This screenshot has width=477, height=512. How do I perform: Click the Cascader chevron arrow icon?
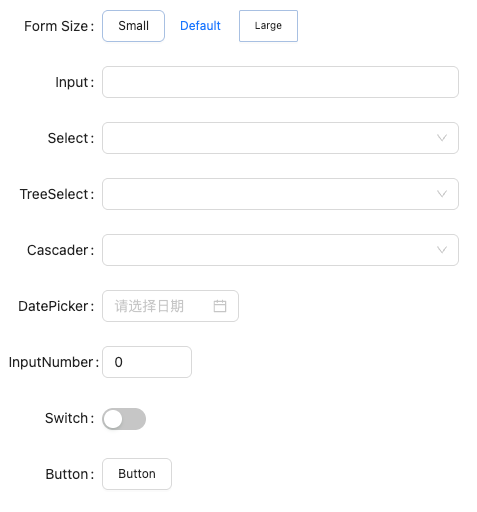(442, 250)
